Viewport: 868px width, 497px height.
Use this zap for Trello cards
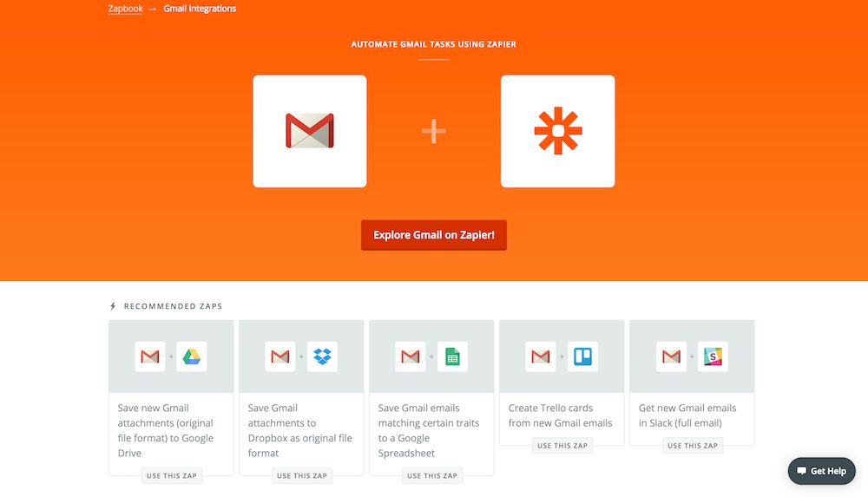point(562,446)
